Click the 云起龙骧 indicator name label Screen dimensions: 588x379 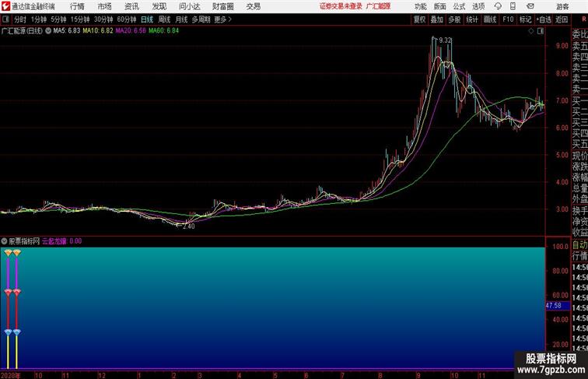(x=54, y=241)
